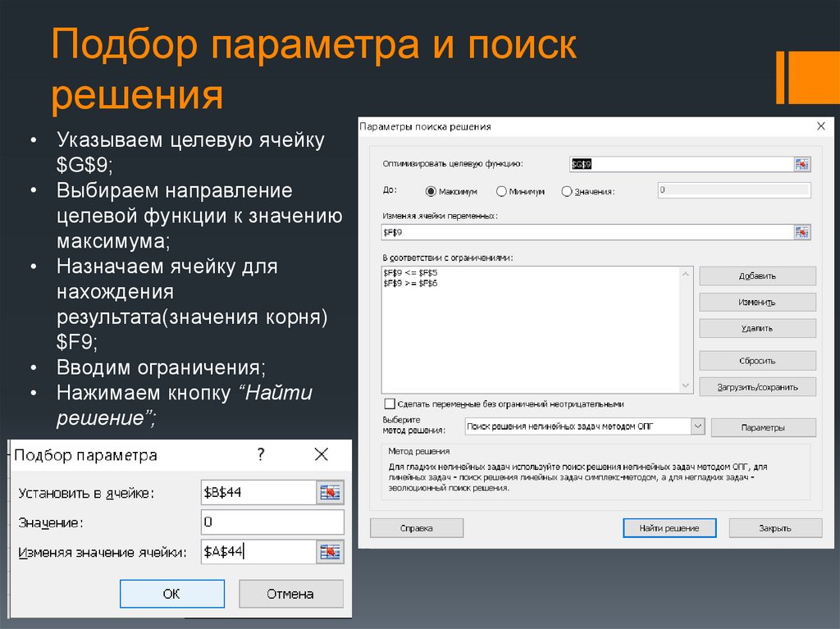Select the Минимум radio option
840x629 pixels.
coord(501,191)
